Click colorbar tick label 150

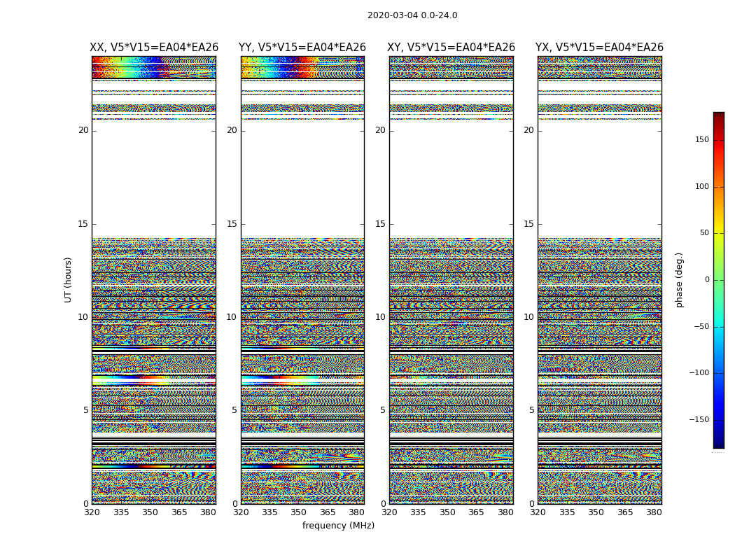(x=701, y=139)
